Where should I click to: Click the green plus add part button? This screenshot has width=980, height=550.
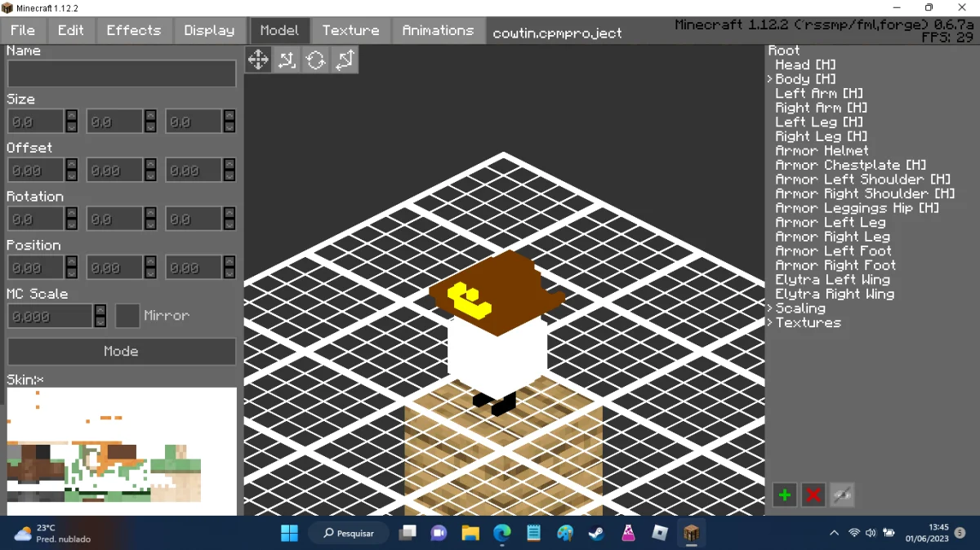(x=785, y=495)
